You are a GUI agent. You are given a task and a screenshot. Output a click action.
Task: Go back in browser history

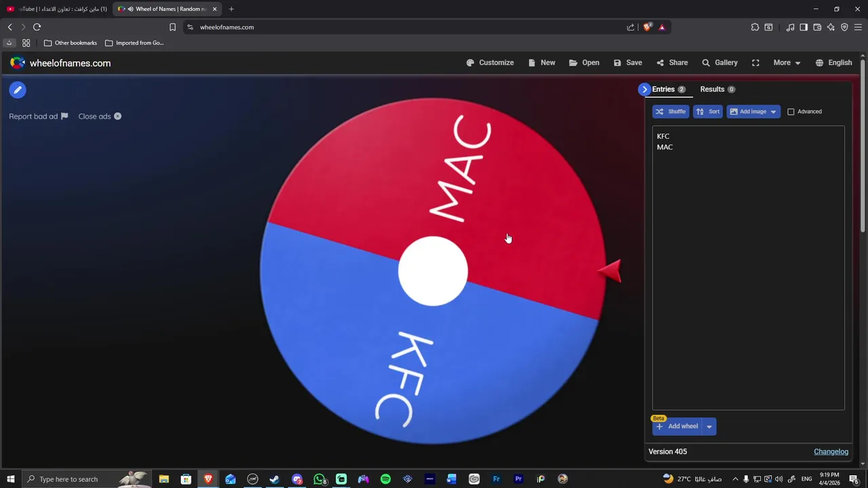(x=9, y=27)
